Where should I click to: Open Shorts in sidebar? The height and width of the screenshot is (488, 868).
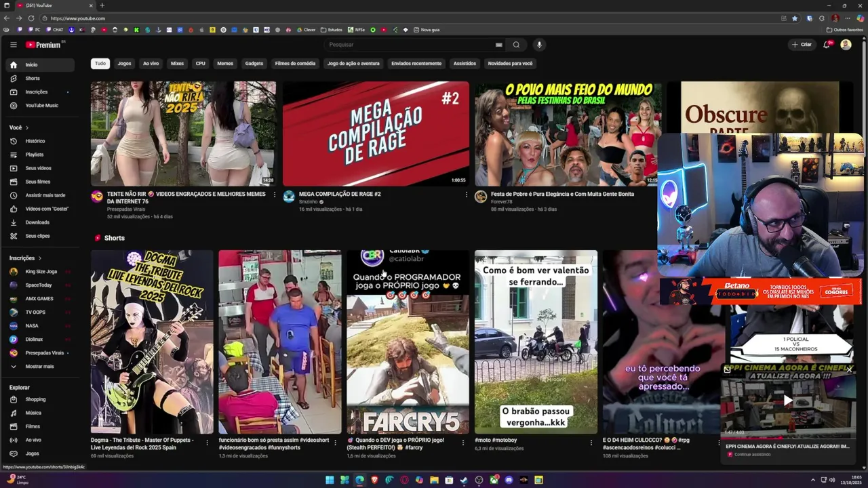[41, 79]
